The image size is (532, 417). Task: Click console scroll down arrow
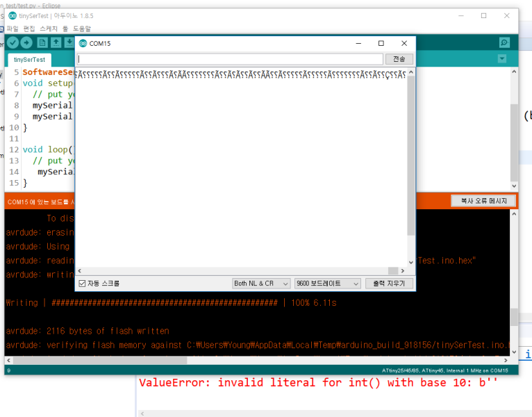(514, 352)
